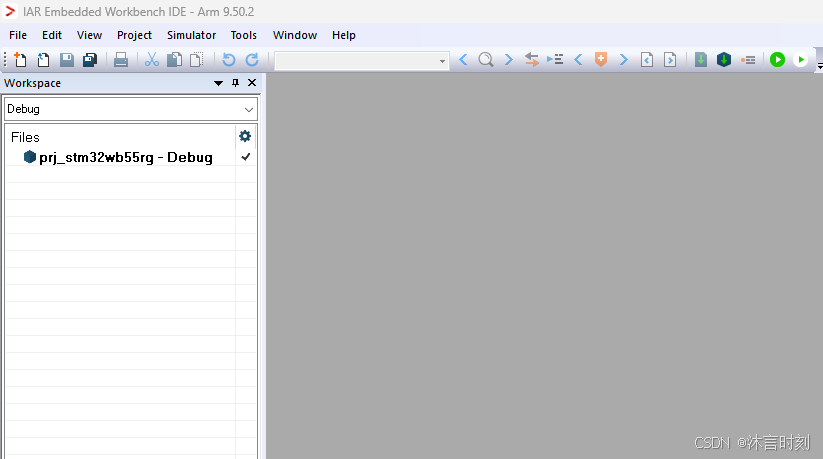823x459 pixels.
Task: Click the Open file toolbar icon
Action: coord(43,60)
